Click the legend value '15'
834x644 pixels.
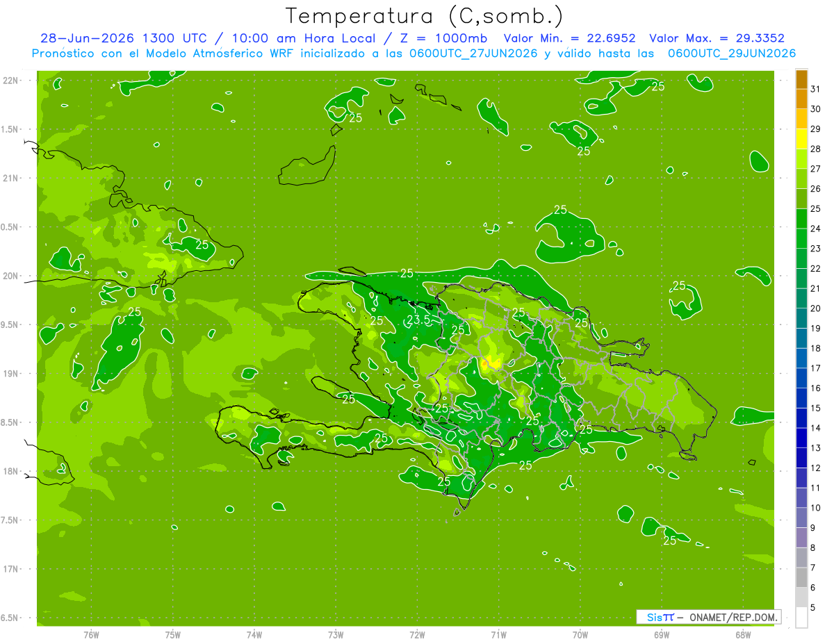(816, 408)
